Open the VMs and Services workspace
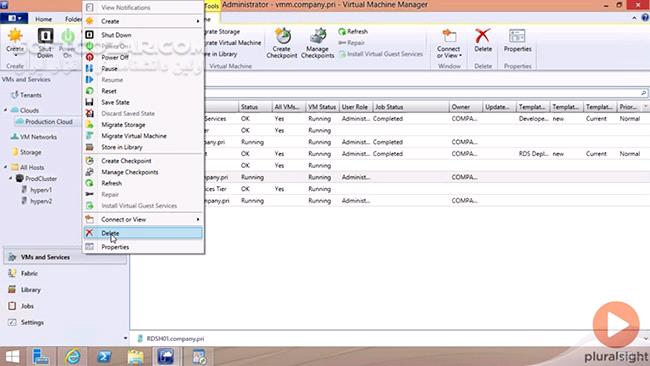 coord(65,257)
